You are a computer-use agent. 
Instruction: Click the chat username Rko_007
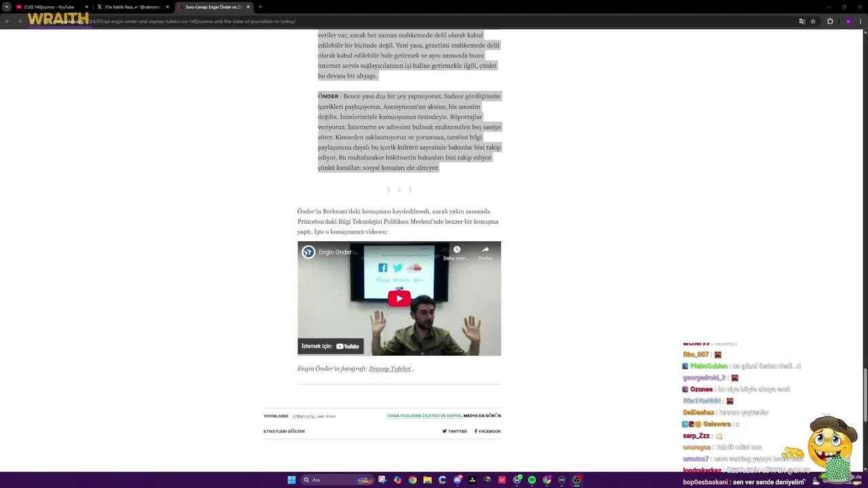(696, 354)
